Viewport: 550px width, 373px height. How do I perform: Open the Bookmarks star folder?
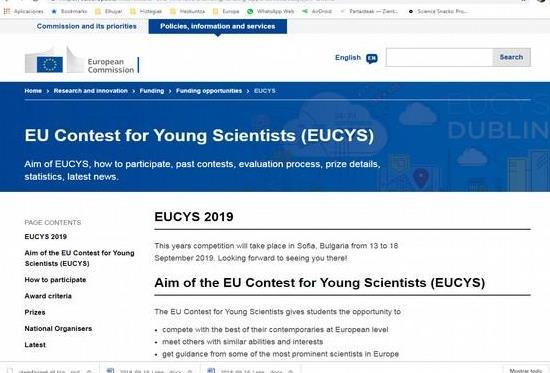point(69,11)
